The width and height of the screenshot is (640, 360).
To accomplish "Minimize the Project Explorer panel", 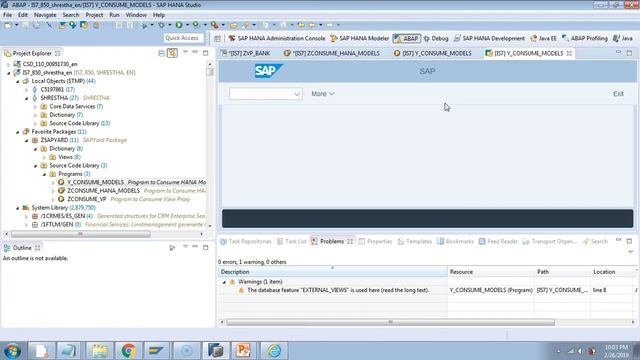I will point(195,52).
